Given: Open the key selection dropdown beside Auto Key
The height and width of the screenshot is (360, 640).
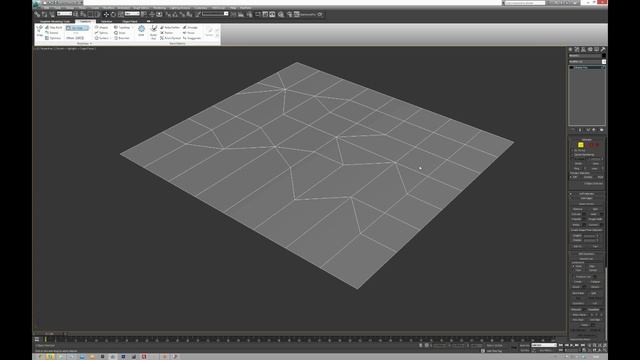Looking at the screenshot, I should pos(544,345).
